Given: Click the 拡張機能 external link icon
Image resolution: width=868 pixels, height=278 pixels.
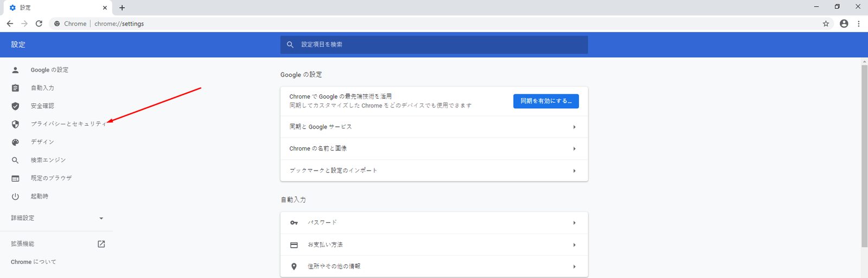Looking at the screenshot, I should 101,244.
